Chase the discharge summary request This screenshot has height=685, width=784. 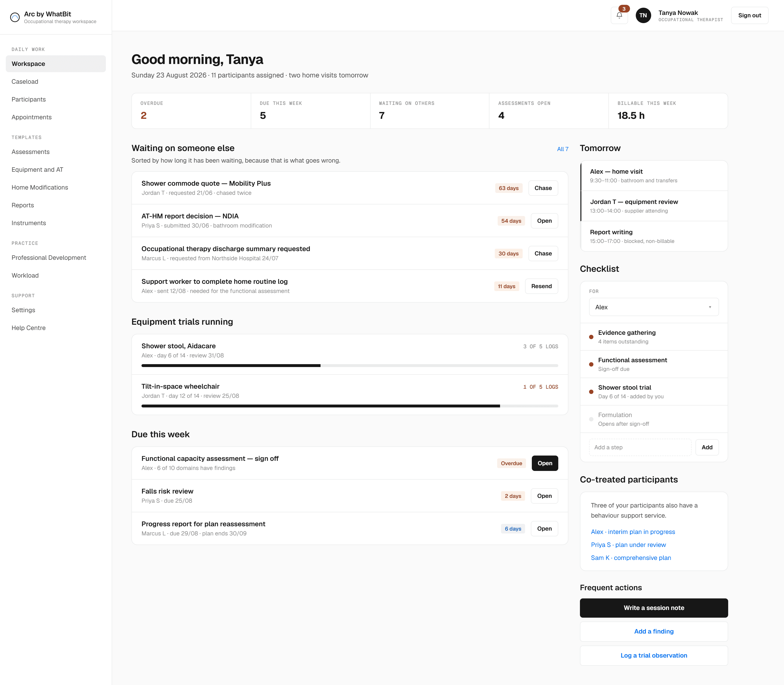(543, 254)
